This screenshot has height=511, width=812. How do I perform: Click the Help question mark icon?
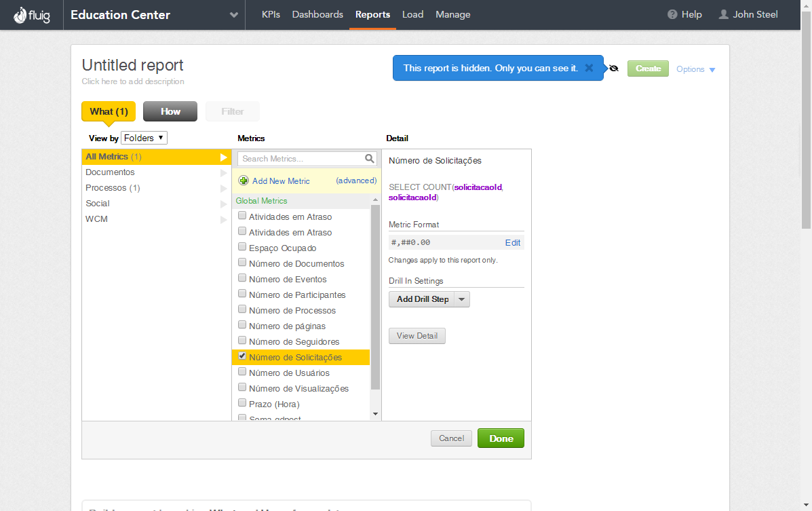click(x=672, y=14)
